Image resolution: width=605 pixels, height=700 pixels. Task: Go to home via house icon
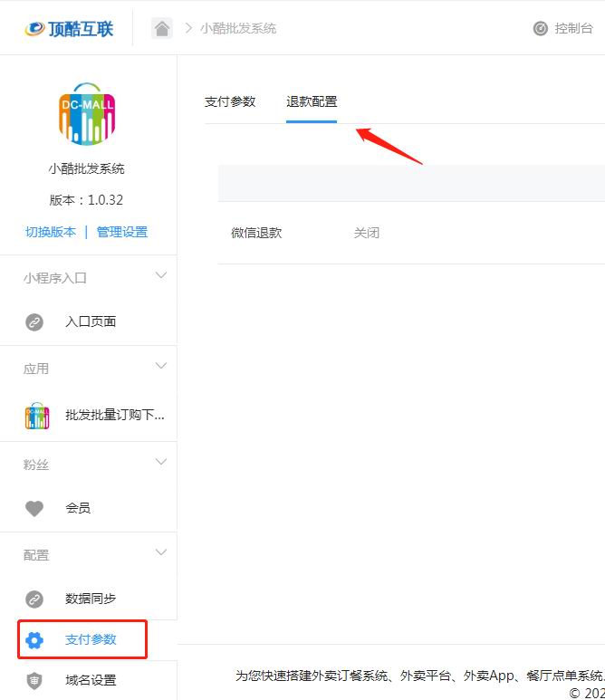tap(161, 28)
